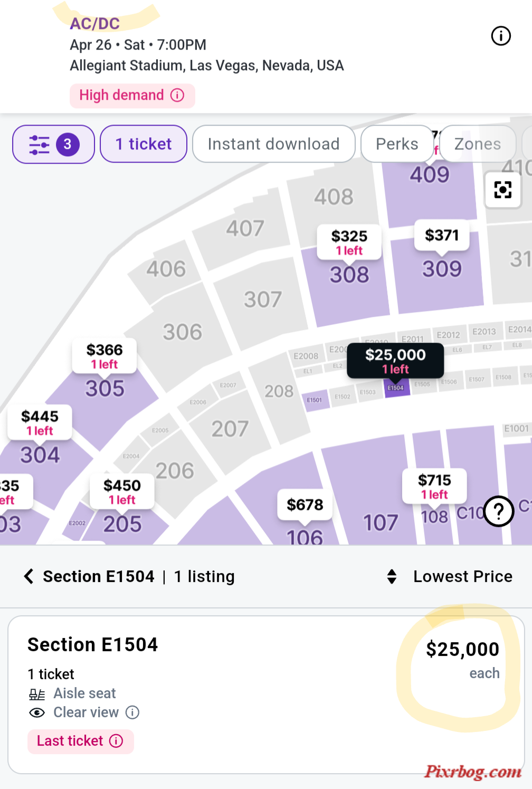The height and width of the screenshot is (789, 532).
Task: Recenter the map with the focus icon
Action: click(x=503, y=190)
